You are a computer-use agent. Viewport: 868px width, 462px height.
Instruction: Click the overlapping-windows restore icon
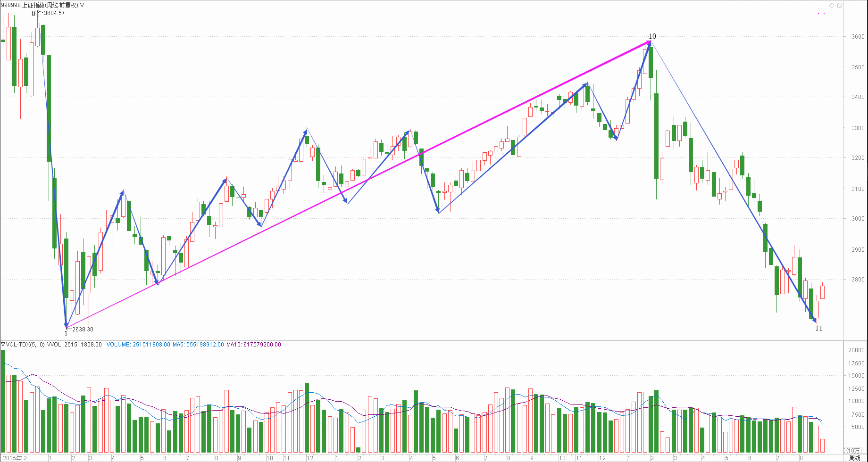pos(839,6)
